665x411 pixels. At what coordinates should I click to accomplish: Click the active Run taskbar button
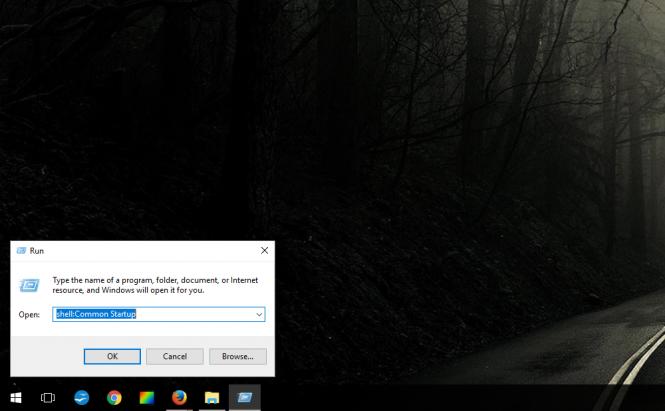coord(245,398)
